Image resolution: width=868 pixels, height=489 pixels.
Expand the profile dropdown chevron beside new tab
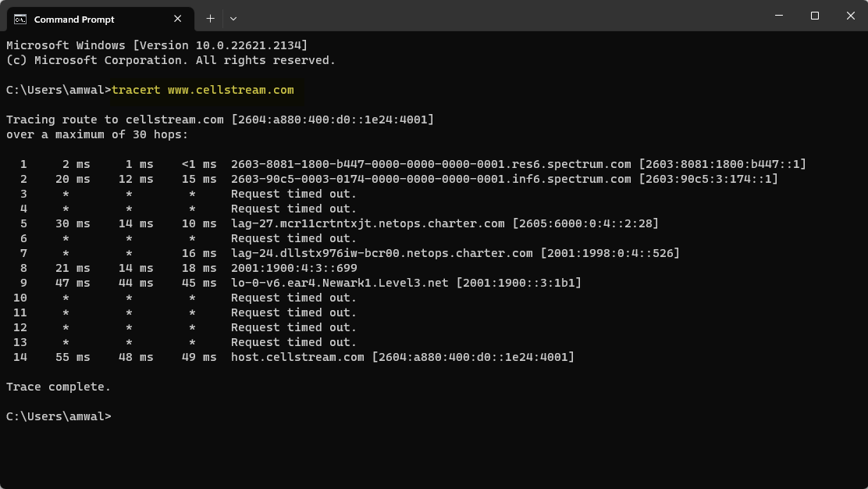pos(233,18)
